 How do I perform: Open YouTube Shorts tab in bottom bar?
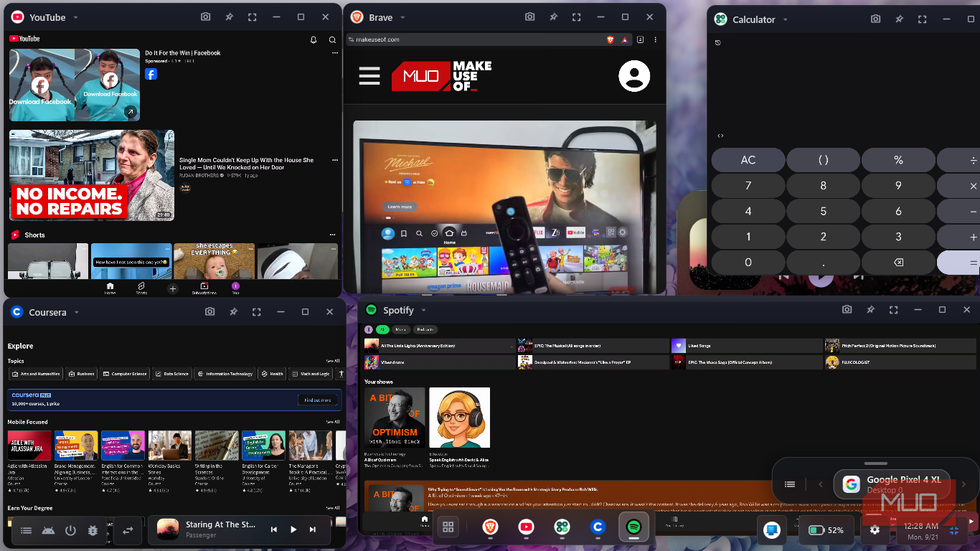pos(141,288)
